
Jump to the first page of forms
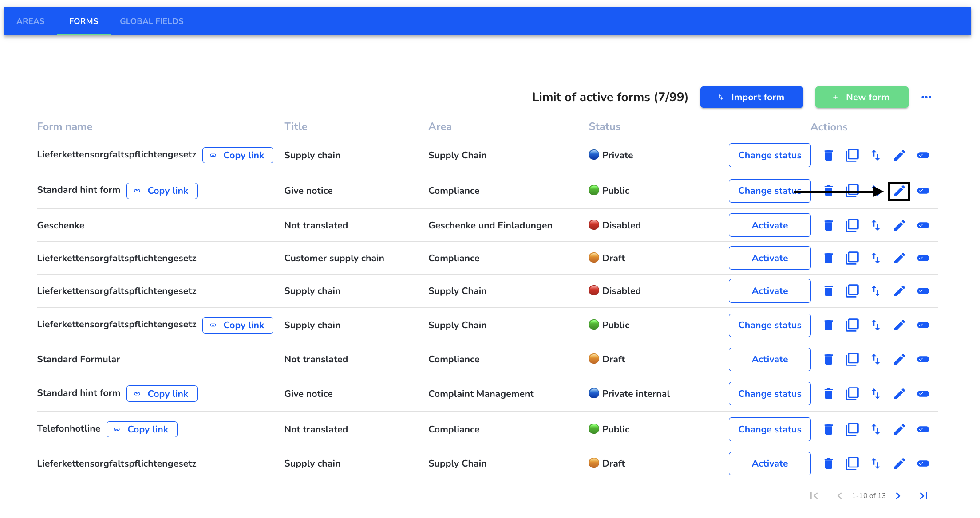(814, 496)
